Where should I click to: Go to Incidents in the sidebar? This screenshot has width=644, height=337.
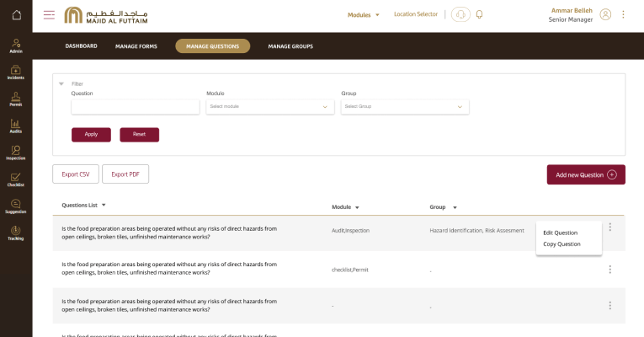click(16, 72)
